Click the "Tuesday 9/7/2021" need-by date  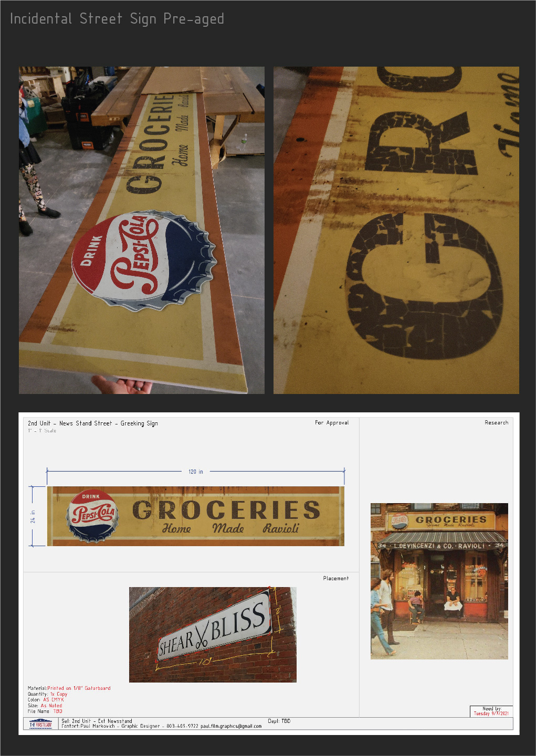pos(491,714)
